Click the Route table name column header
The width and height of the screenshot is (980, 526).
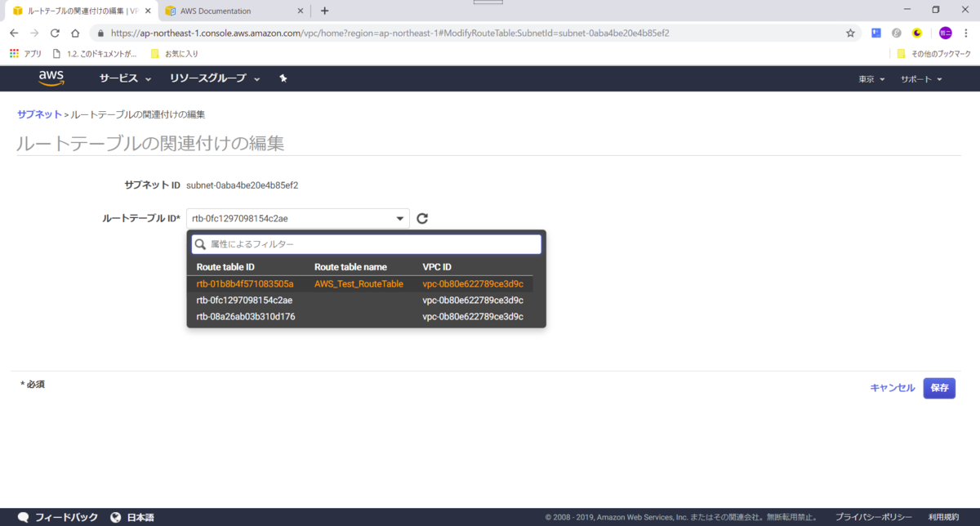coord(350,267)
